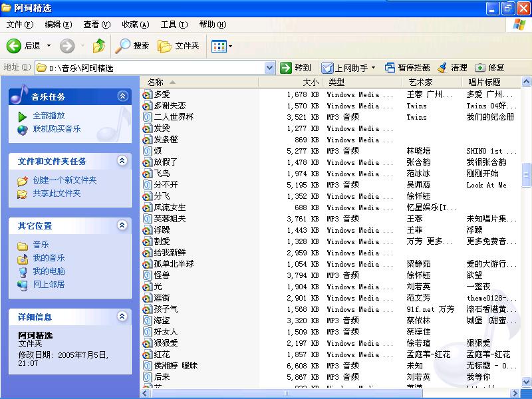The height and width of the screenshot is (399, 532).
Task: Expand the address bar dropdown arrow
Action: pos(269,67)
